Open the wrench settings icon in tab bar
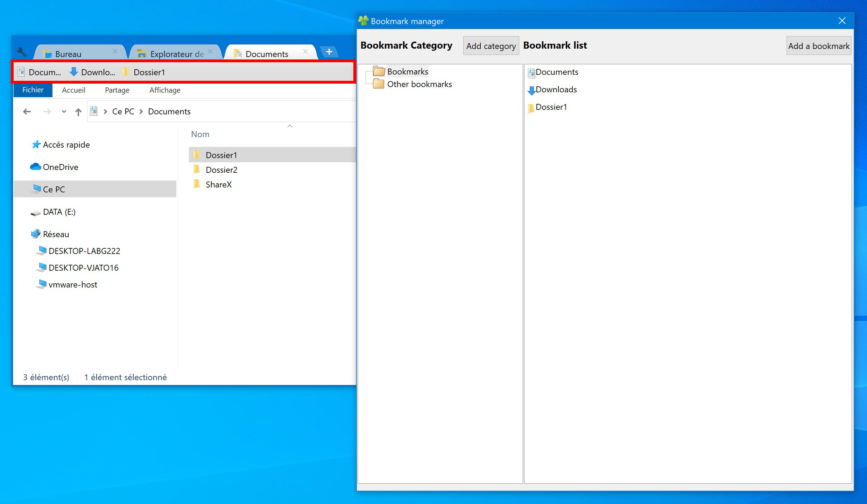 point(22,52)
